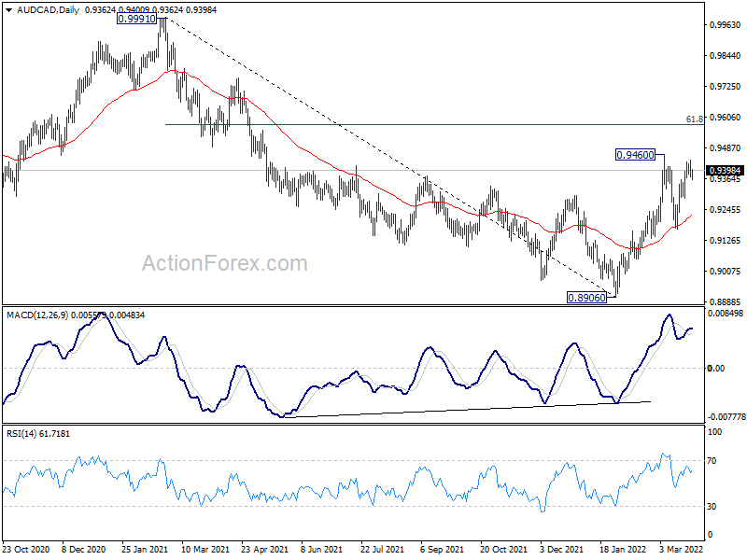Select the 22 Jul 2021 date label
This screenshot has height=560, width=747.
[382, 550]
